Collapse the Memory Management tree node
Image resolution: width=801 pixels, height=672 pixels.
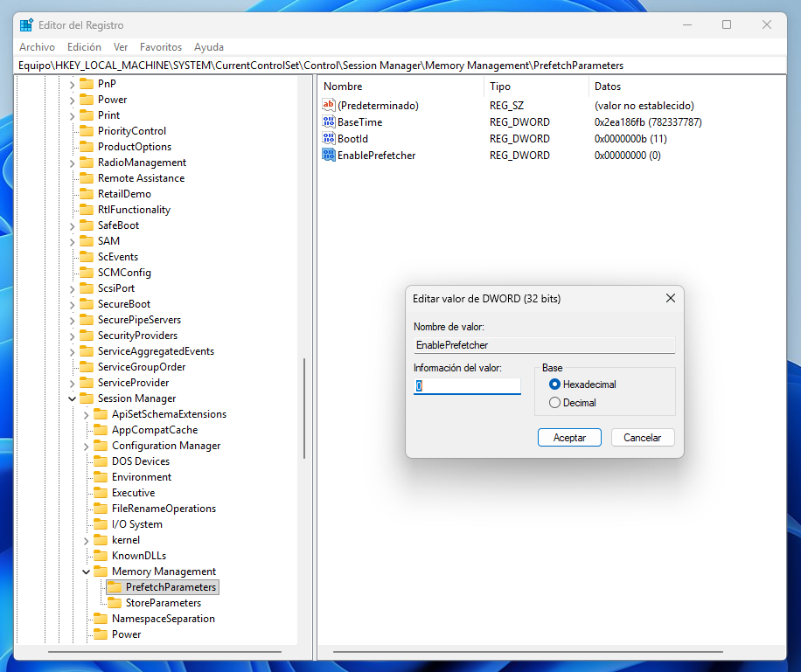(86, 572)
